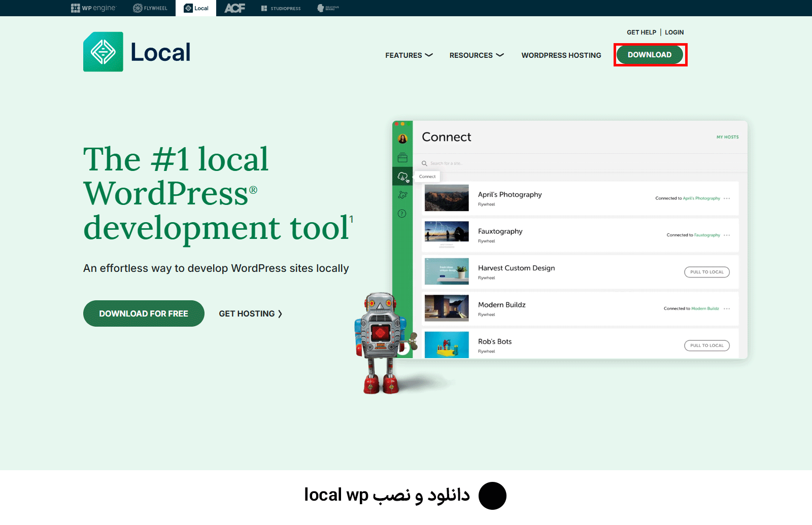Open the WP Engine brand link

click(93, 8)
